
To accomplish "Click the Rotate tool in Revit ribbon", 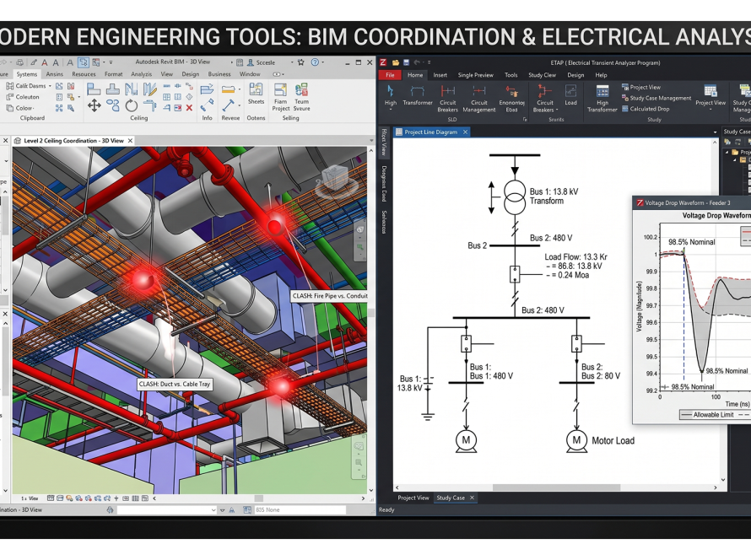I will coord(132,105).
